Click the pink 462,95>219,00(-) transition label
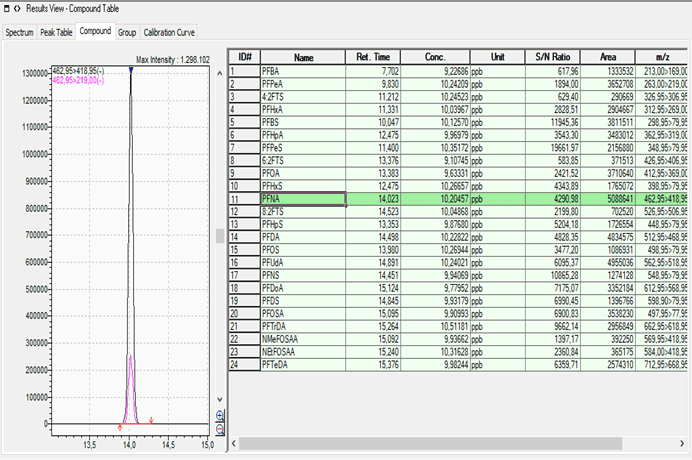 tap(79, 80)
